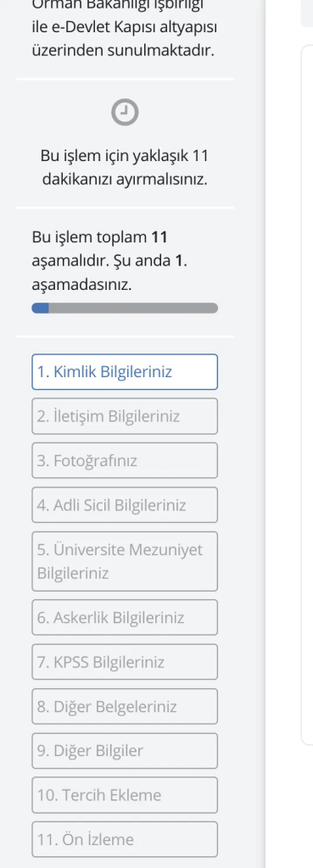Click the blue filled part of progress bar
Image resolution: width=313 pixels, height=868 pixels.
[x=41, y=309]
